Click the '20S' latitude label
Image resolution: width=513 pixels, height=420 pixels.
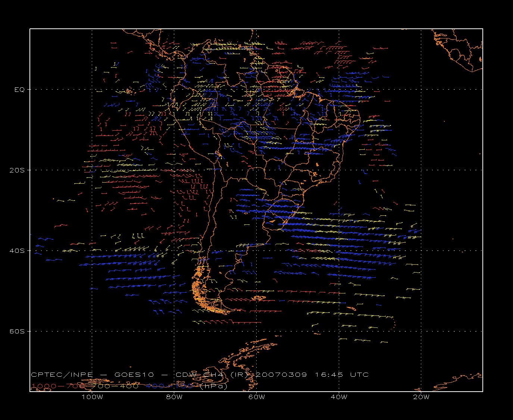(17, 170)
